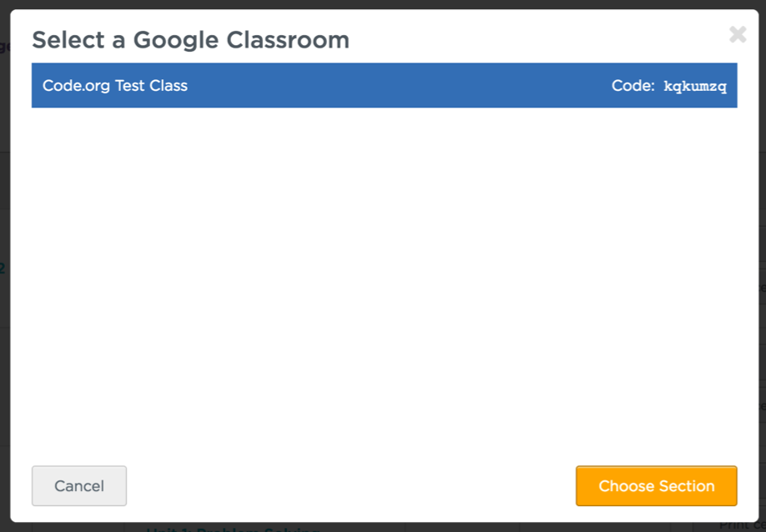766x532 pixels.
Task: Click the dimmed backdrop above the dialog
Action: tap(384, 4)
